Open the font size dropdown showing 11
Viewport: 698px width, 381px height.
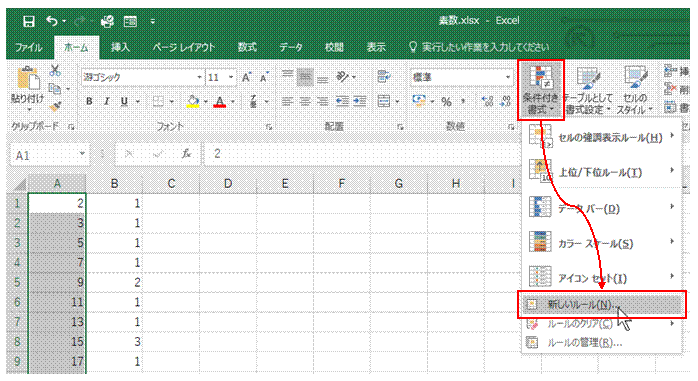click(231, 77)
